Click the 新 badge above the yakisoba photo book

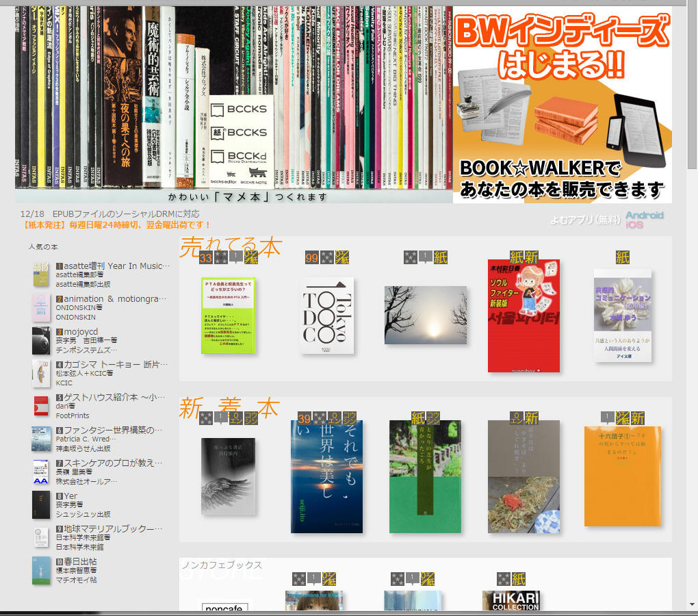coord(532,418)
